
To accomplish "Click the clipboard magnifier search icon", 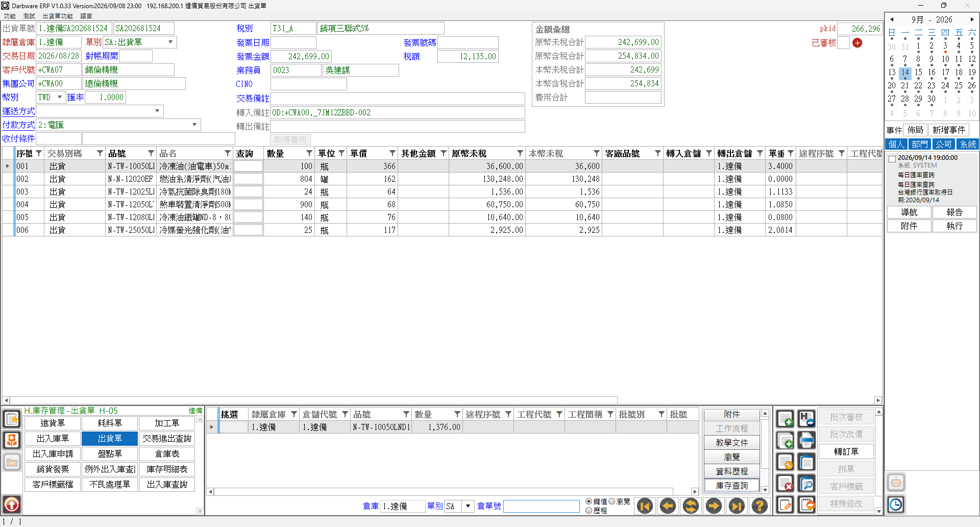I will pos(806,484).
